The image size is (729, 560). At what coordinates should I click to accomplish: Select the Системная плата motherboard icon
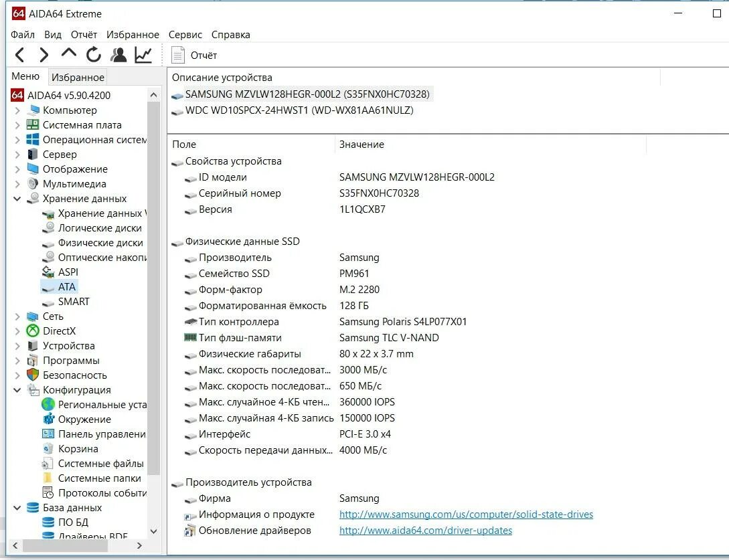coord(33,124)
